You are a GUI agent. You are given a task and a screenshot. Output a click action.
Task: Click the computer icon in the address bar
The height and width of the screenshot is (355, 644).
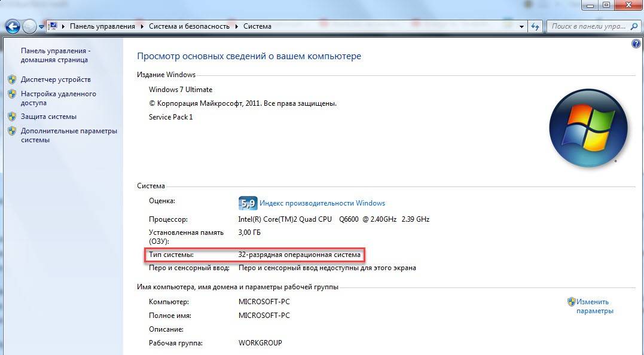click(x=53, y=26)
